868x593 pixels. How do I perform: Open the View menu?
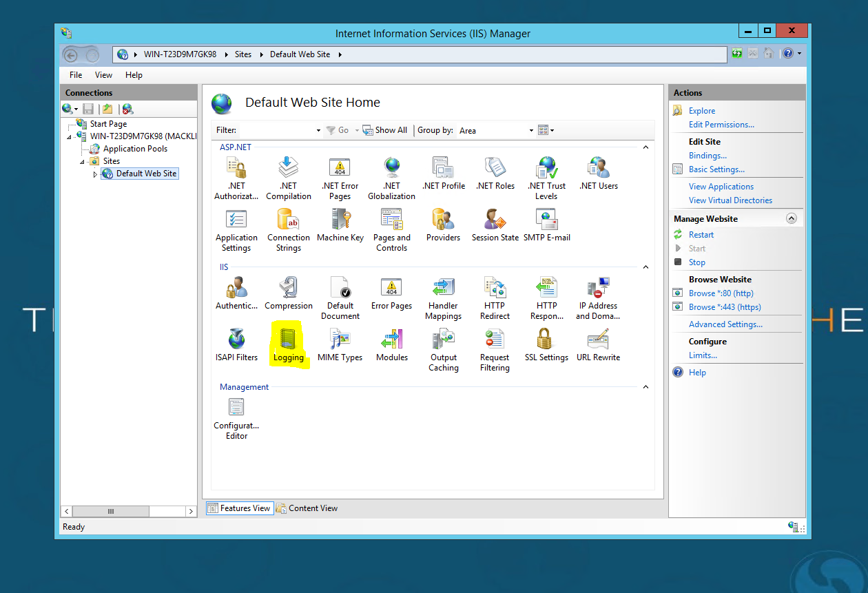pyautogui.click(x=103, y=75)
